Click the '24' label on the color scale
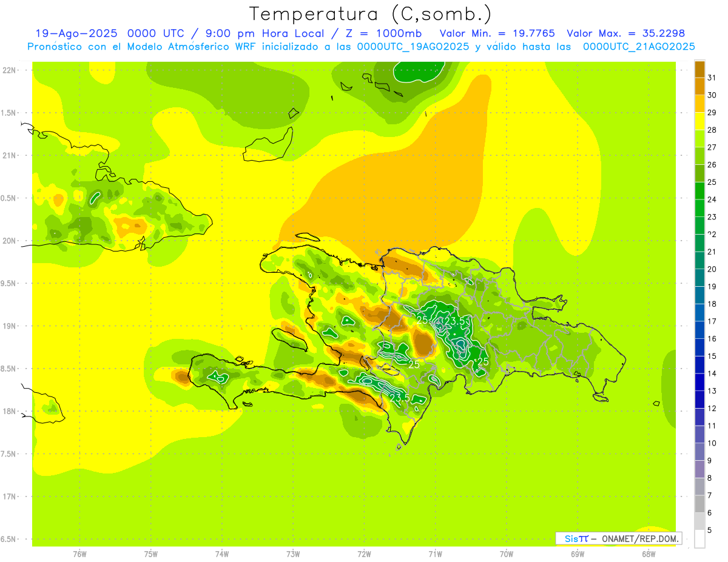This screenshot has height=562, width=728. (712, 199)
